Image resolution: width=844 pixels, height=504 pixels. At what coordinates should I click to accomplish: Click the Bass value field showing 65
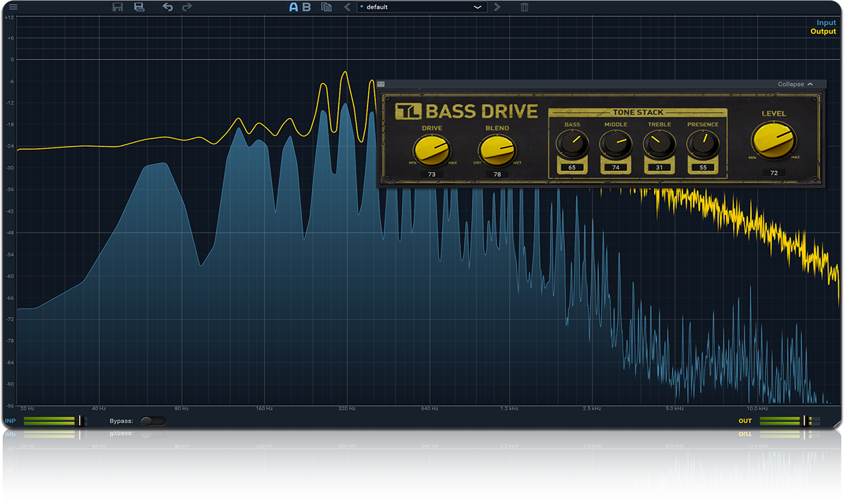point(572,168)
